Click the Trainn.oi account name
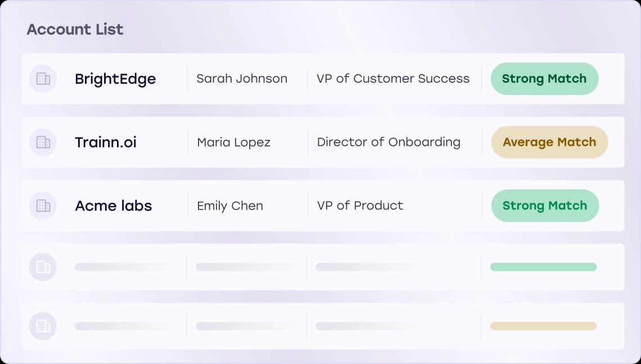Screen dimensions: 641x364 (105, 142)
